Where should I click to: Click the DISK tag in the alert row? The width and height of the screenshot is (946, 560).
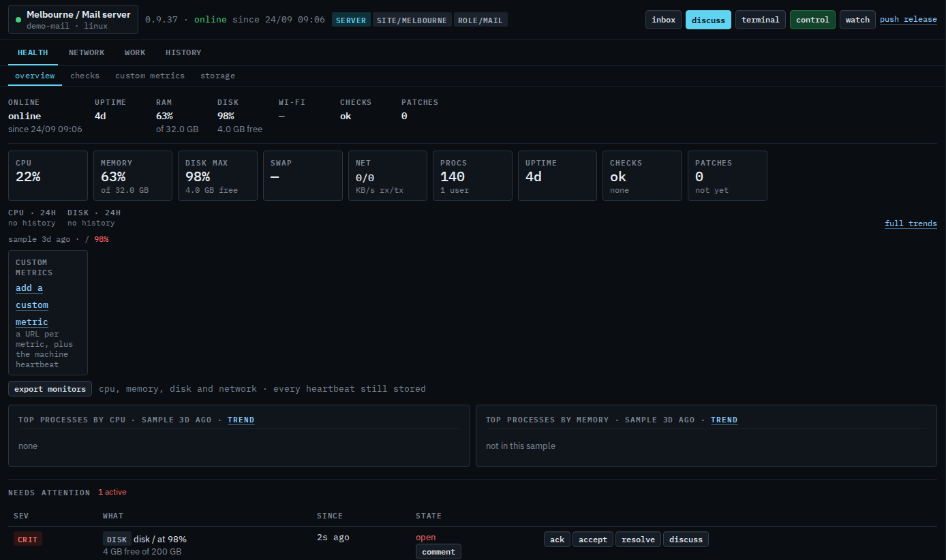point(117,539)
